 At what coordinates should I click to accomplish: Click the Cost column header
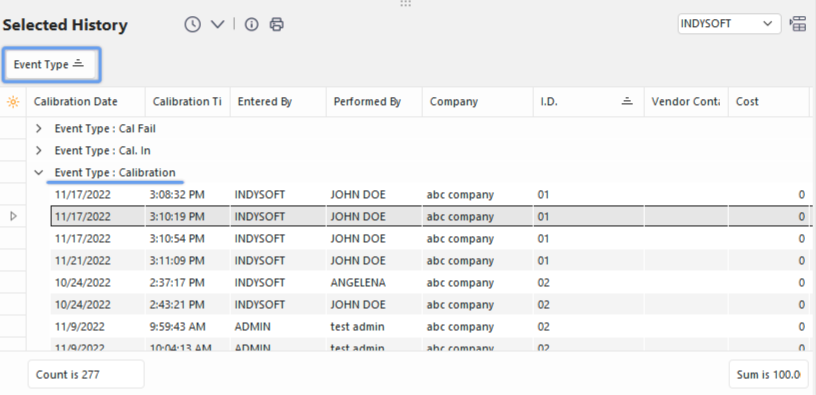point(769,102)
